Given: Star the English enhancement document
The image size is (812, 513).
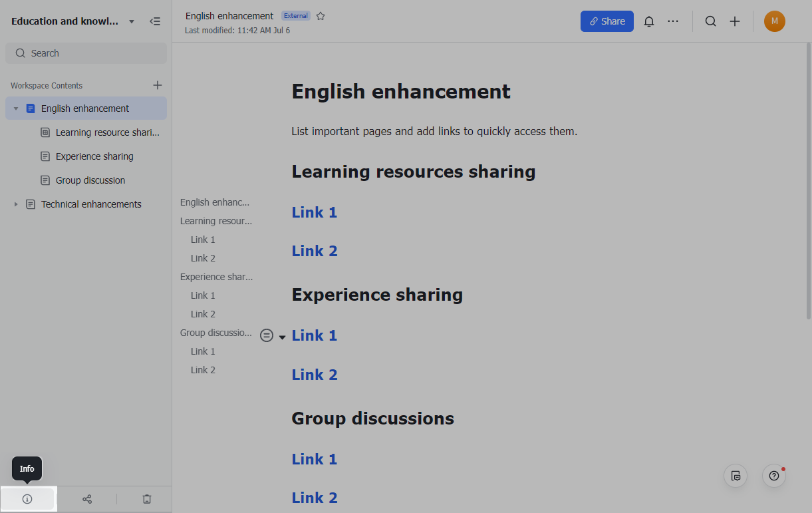Looking at the screenshot, I should (321, 15).
